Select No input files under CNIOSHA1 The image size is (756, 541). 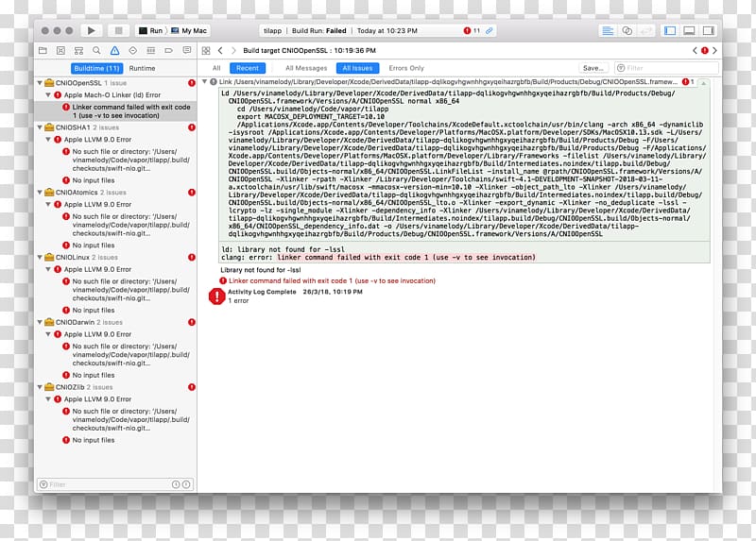[x=94, y=180]
